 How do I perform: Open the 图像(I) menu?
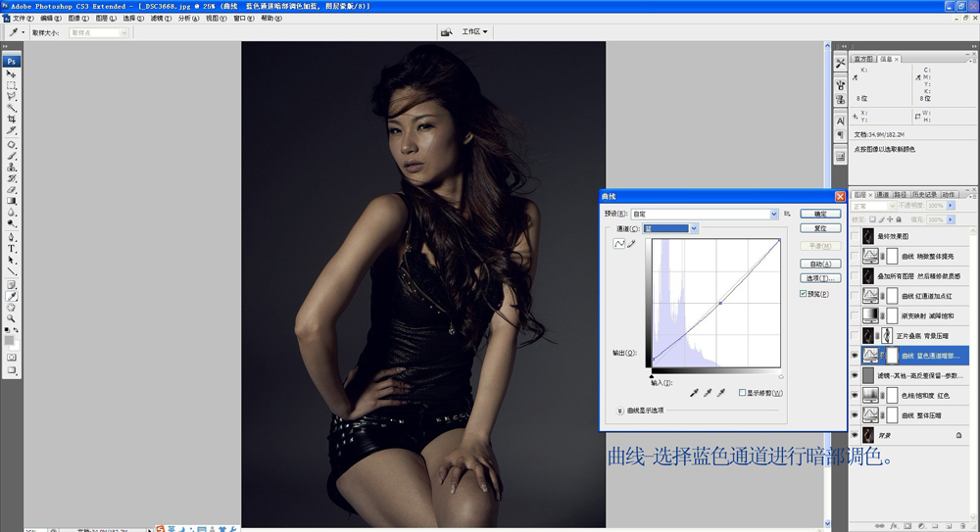[x=78, y=19]
